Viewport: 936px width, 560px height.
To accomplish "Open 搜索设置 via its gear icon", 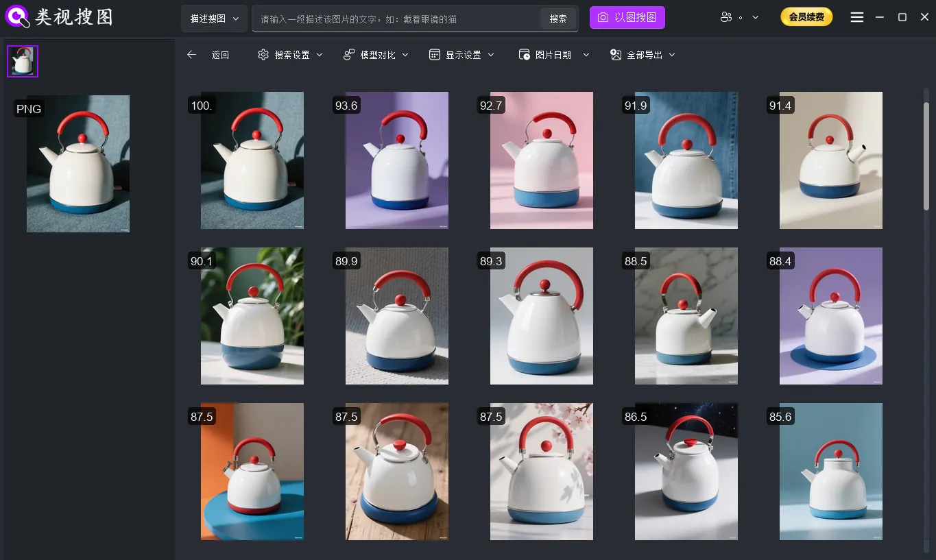I will point(263,55).
